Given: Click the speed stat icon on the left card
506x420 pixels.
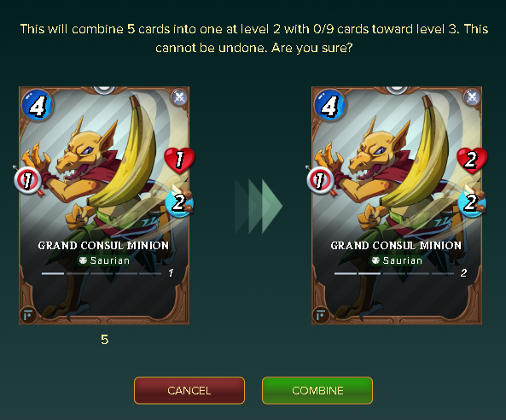Looking at the screenshot, I should pos(179,202).
